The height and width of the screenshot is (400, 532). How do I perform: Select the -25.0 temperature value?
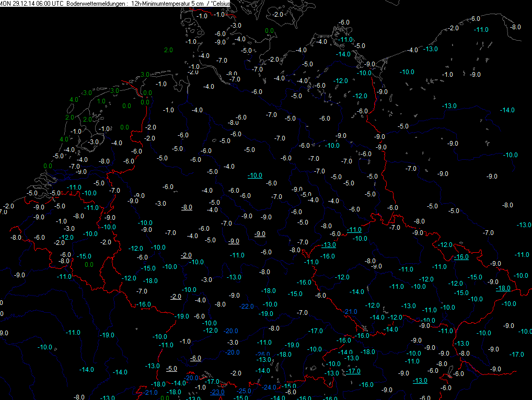pyautogui.click(x=245, y=391)
